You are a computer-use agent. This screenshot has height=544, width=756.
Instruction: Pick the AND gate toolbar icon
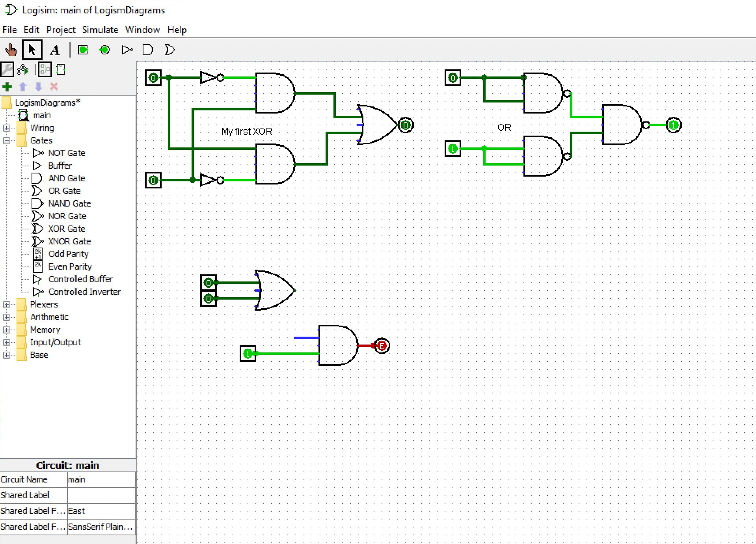[147, 50]
